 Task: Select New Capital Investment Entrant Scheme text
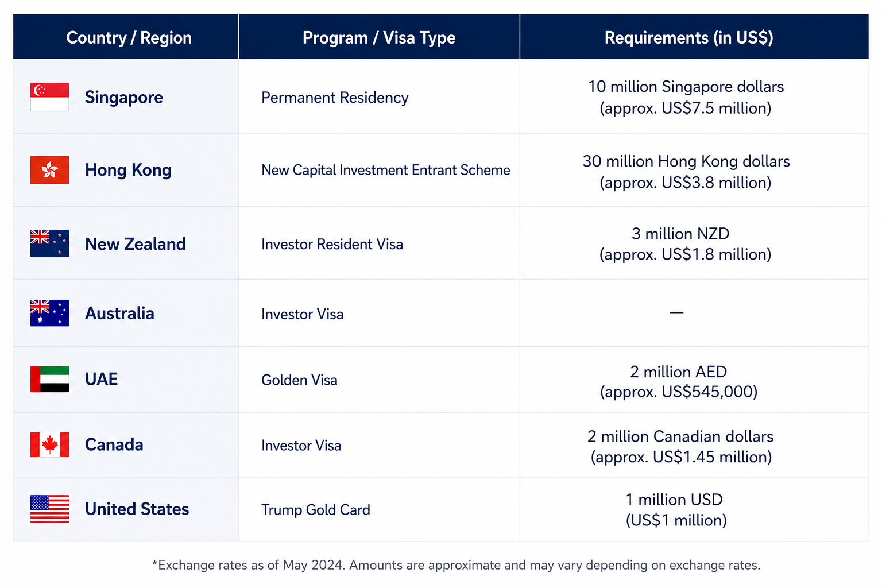click(x=385, y=170)
